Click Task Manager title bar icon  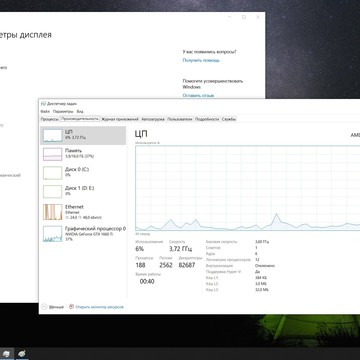[x=43, y=104]
